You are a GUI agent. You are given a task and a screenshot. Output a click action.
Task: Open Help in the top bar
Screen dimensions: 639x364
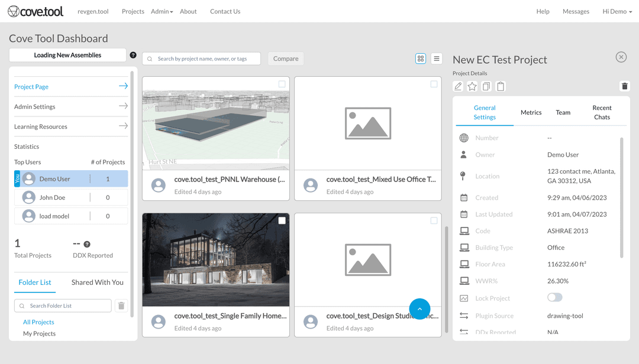[x=543, y=11]
